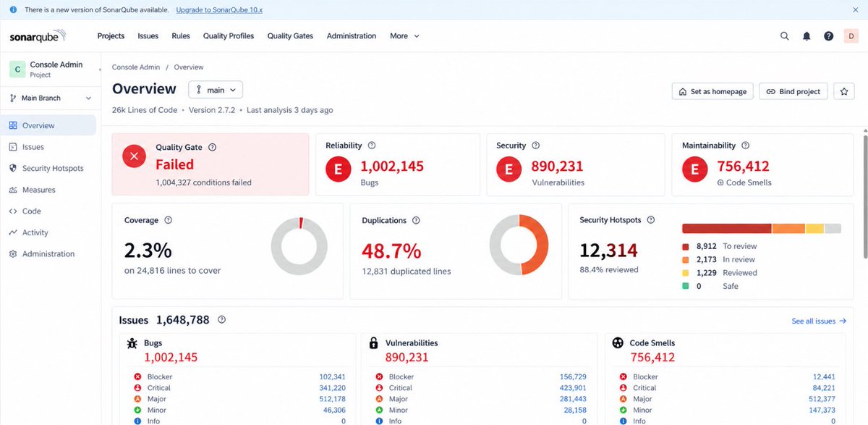
Task: Click the Console Admin project avatar
Action: click(17, 70)
